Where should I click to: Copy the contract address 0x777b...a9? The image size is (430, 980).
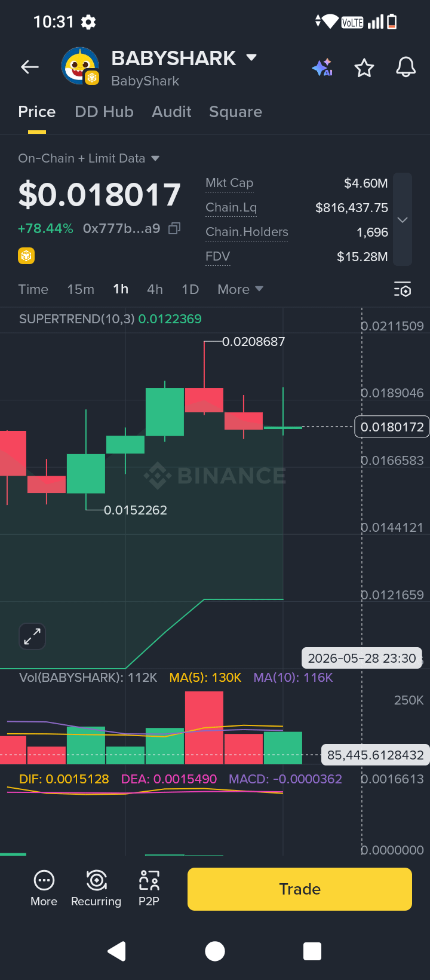[x=174, y=228]
